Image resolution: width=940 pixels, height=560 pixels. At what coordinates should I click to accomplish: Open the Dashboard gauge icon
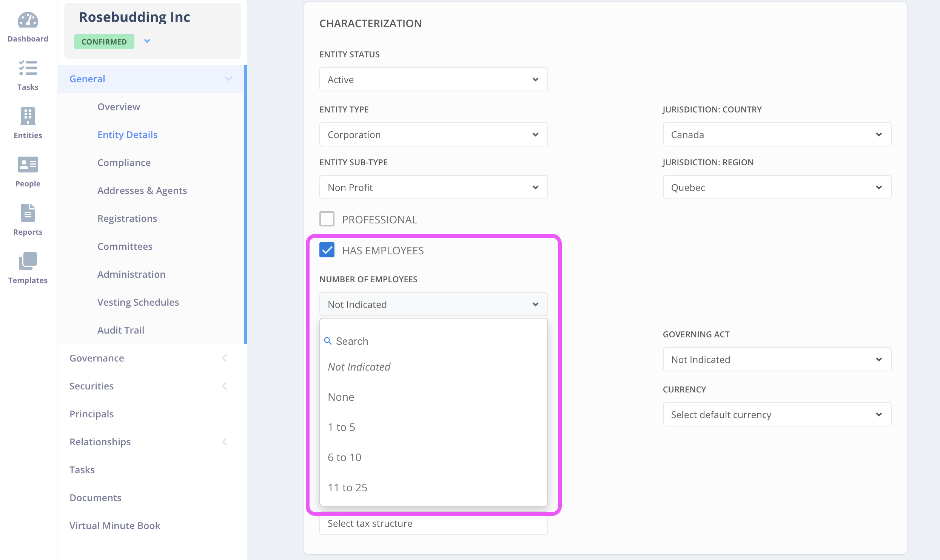(x=28, y=20)
